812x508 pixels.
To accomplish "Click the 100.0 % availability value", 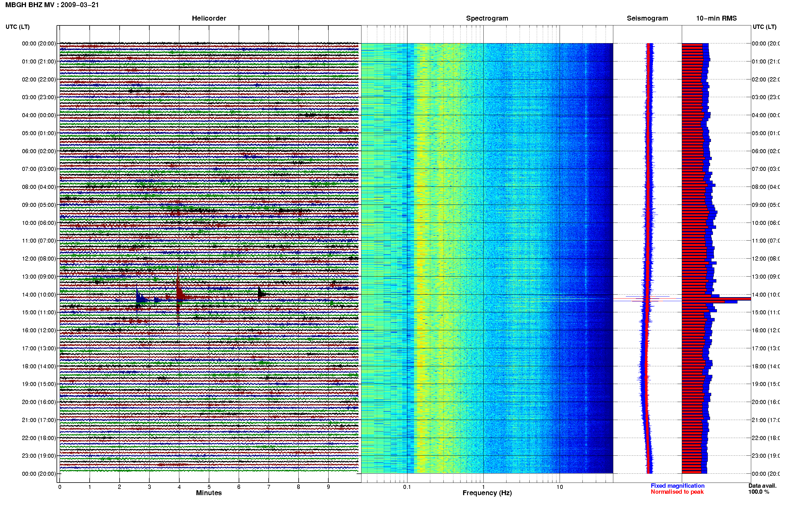I will (x=759, y=492).
